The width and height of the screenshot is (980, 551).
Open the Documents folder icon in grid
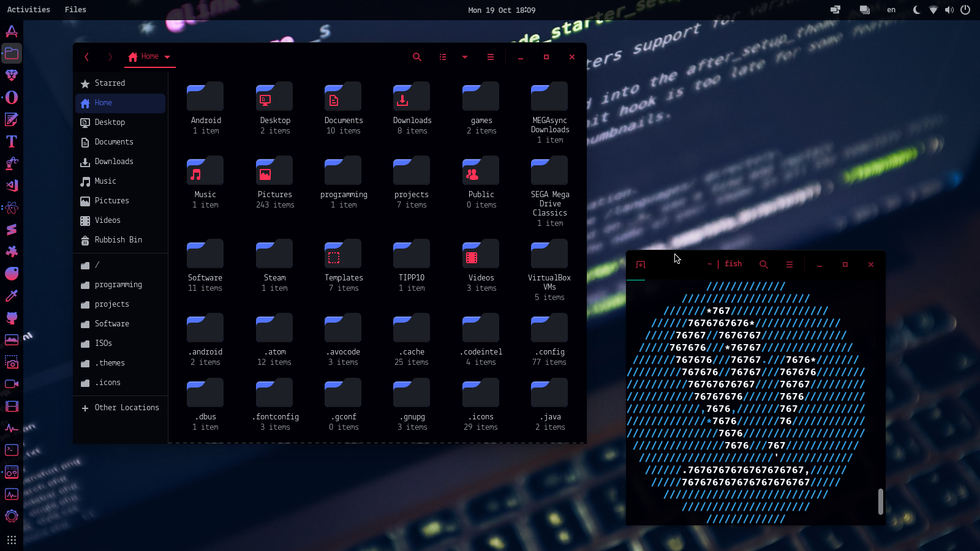click(x=343, y=97)
